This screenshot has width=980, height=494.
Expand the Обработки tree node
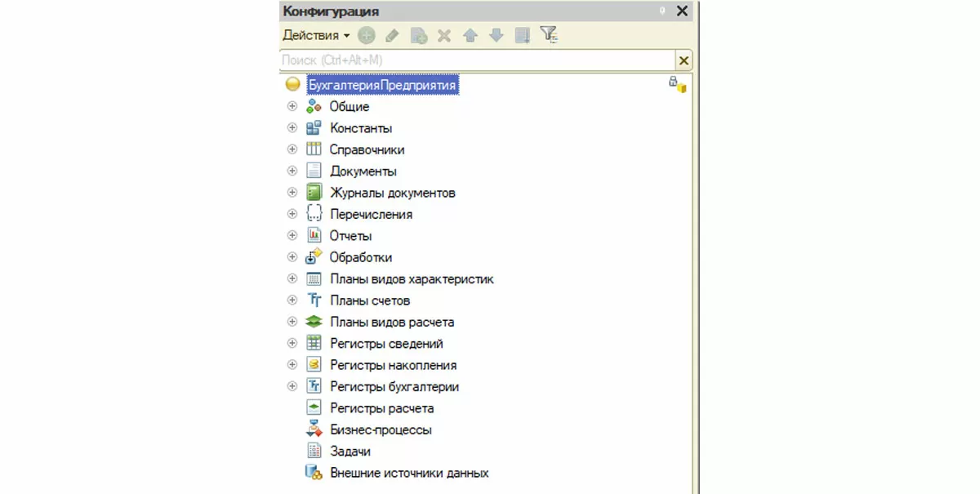292,257
